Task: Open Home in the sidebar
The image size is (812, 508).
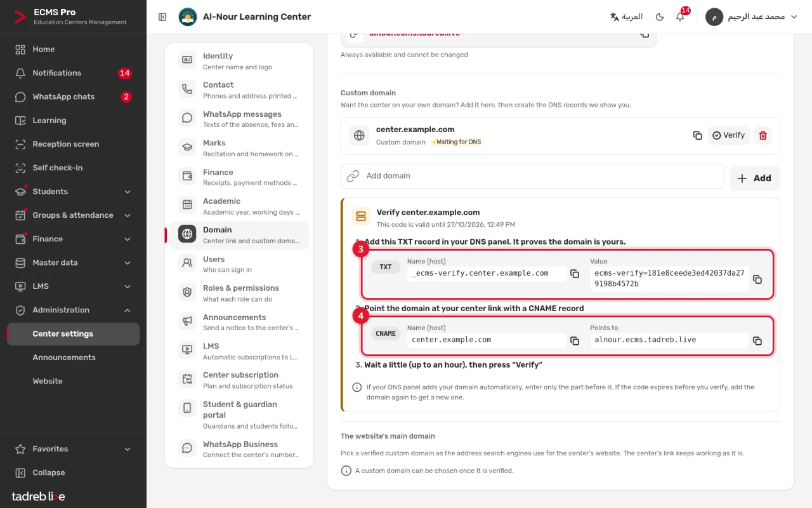Action: click(x=73, y=50)
